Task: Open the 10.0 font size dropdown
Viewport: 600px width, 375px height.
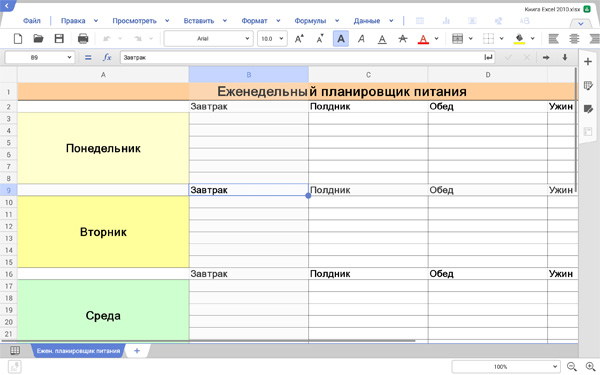Action: pyautogui.click(x=272, y=39)
